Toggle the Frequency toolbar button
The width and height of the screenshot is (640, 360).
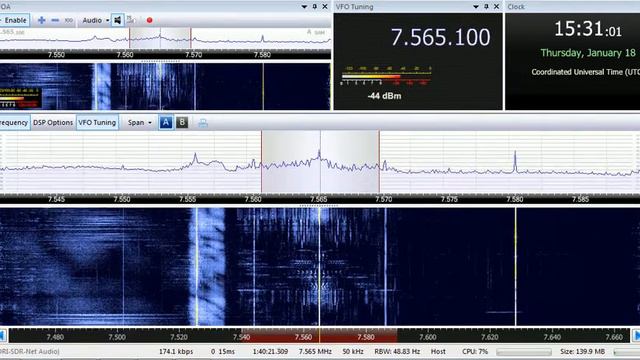tap(14, 122)
